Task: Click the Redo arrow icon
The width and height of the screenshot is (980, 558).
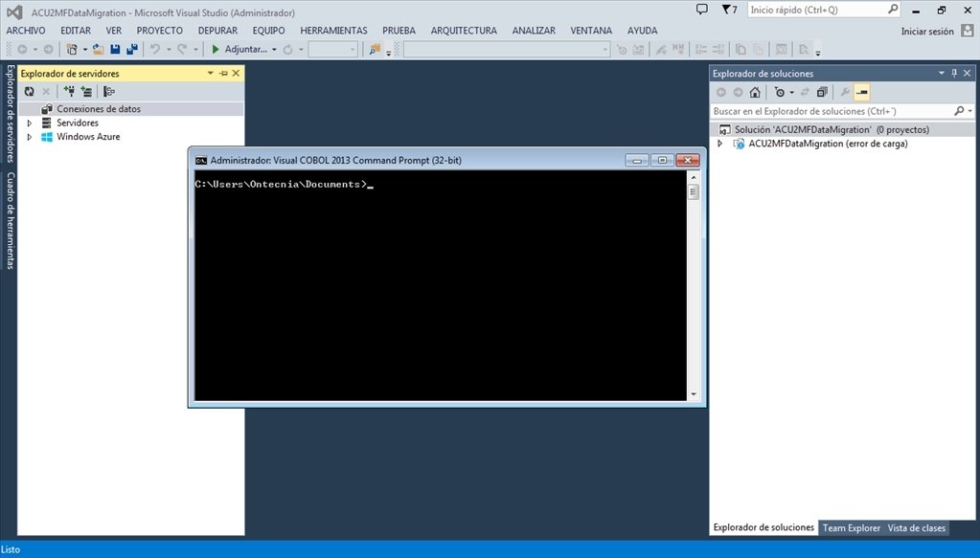Action: pyautogui.click(x=182, y=50)
